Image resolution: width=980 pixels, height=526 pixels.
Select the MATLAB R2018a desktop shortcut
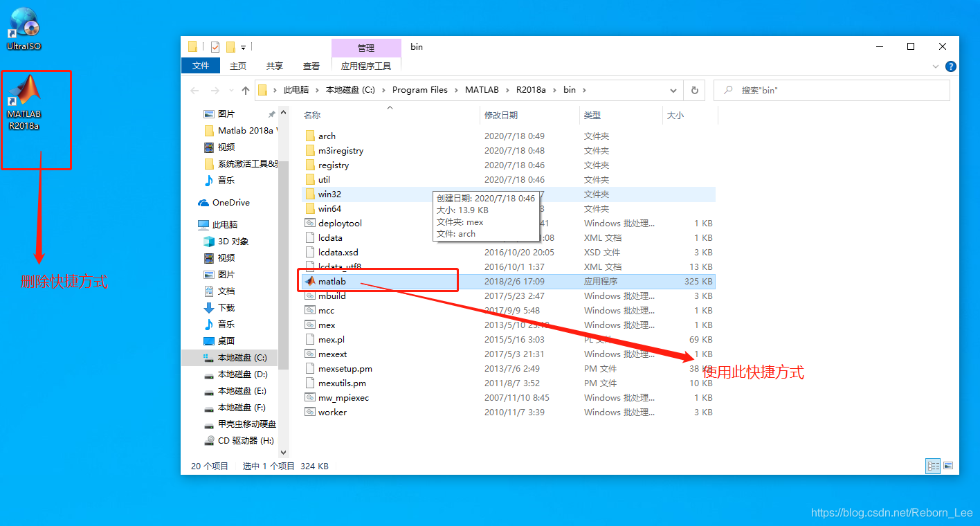[24, 102]
